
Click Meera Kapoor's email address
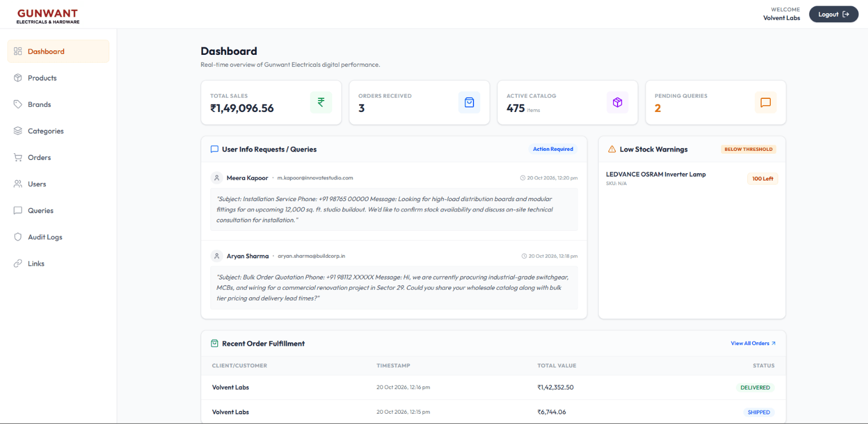click(315, 178)
